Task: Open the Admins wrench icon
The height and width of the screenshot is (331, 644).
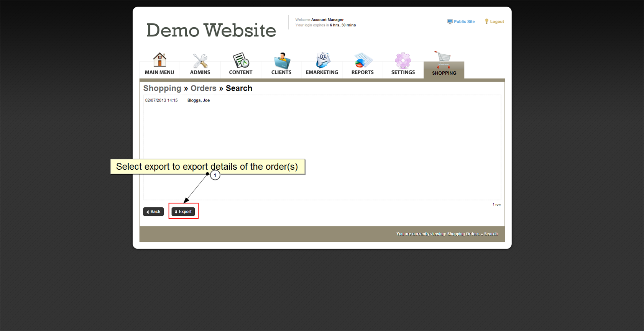Action: (200, 61)
